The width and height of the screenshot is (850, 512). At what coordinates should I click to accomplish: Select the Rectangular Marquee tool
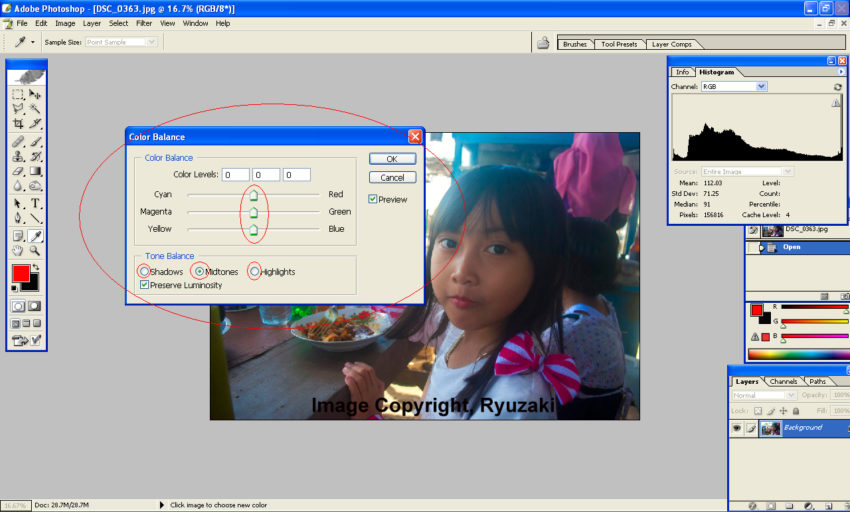tap(18, 93)
